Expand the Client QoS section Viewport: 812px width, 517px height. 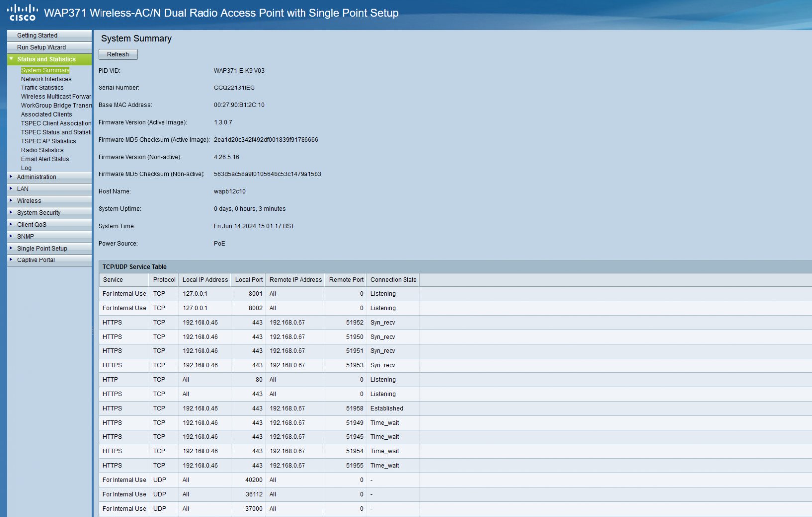click(x=31, y=225)
